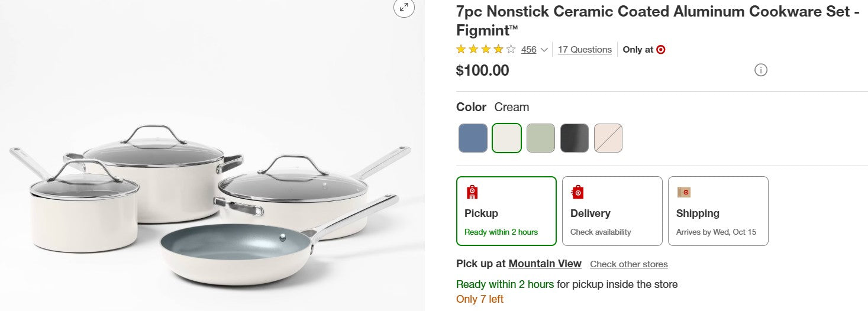868x311 pixels.
Task: Choose the Pickup fulfillment option
Action: click(506, 211)
